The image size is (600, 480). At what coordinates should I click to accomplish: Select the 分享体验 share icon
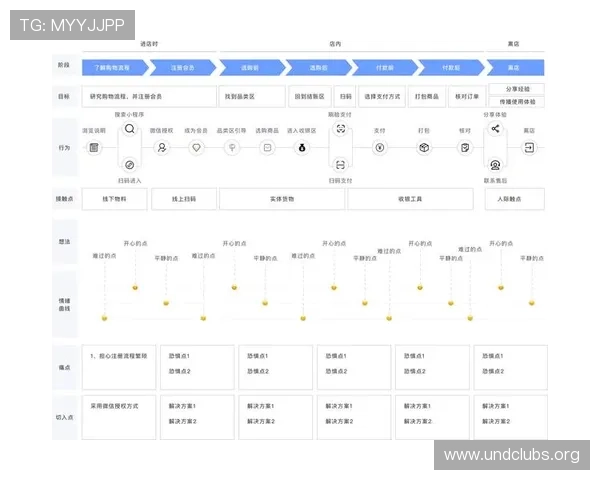(x=495, y=129)
